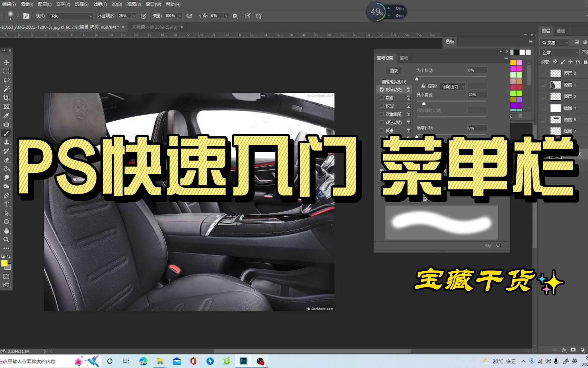
Task: Open the 图层(L) menu
Action: (x=45, y=4)
